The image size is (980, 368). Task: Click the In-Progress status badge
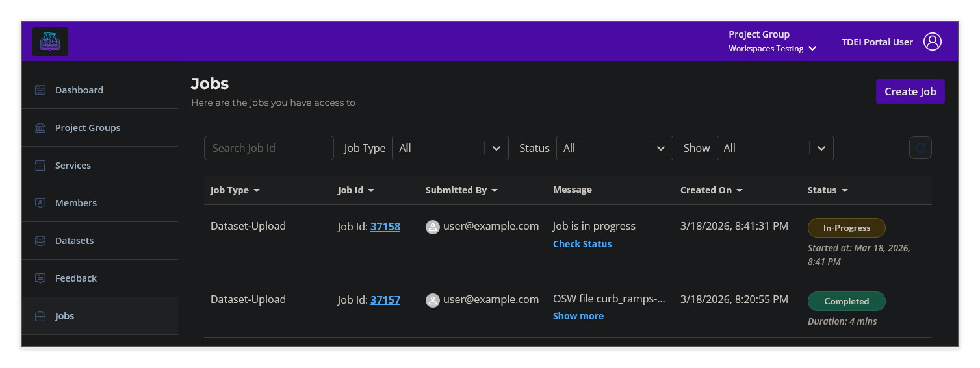click(x=846, y=228)
